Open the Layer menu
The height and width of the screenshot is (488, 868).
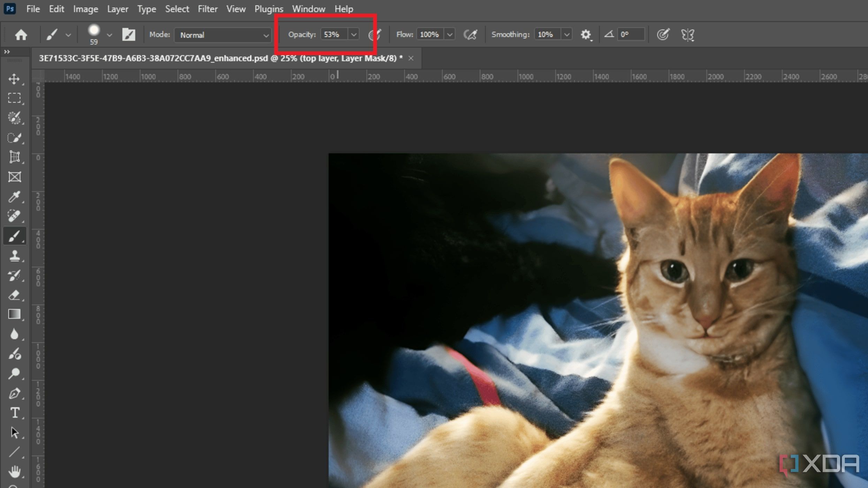pos(117,8)
